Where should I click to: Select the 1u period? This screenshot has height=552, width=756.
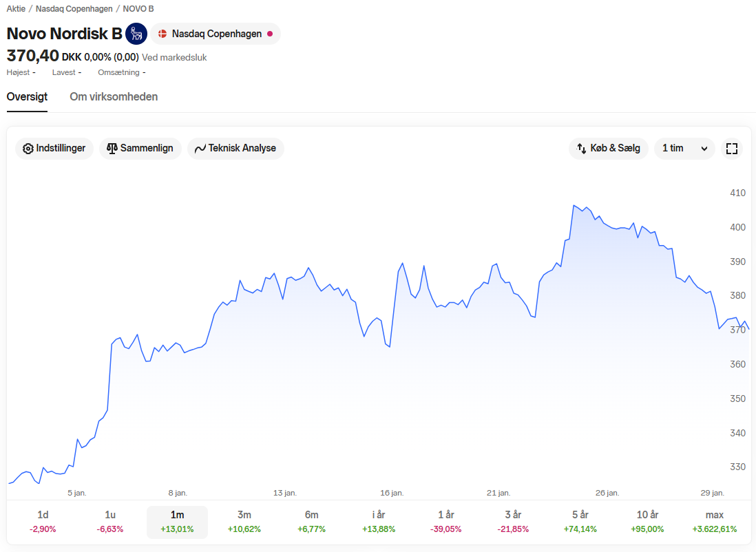coord(110,522)
